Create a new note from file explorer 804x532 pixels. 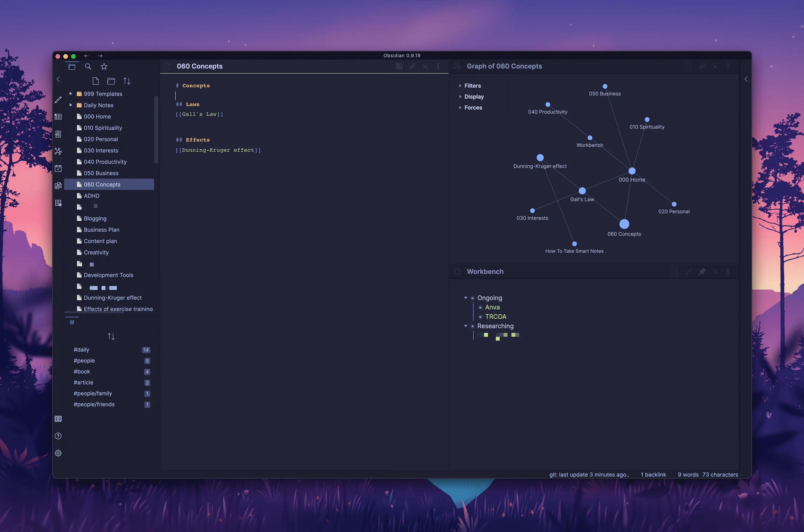pos(96,81)
